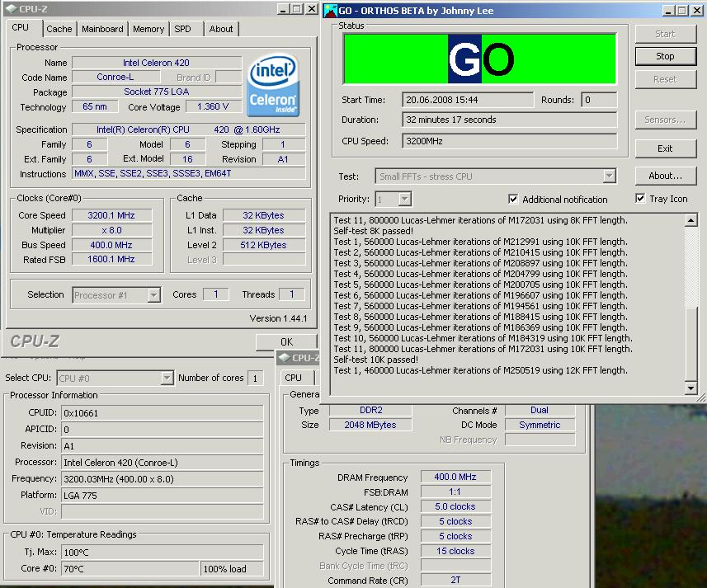The width and height of the screenshot is (707, 588).
Task: Click the Cycle Time 15 clocks value
Action: point(455,551)
